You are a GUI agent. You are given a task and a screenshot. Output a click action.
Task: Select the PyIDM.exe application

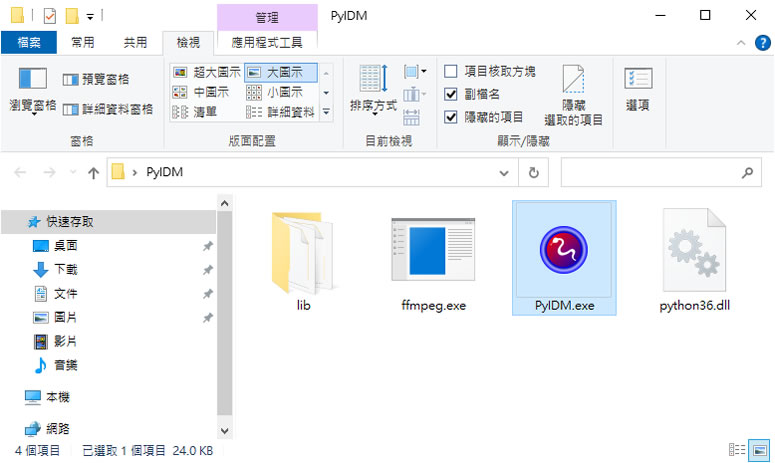coord(564,258)
